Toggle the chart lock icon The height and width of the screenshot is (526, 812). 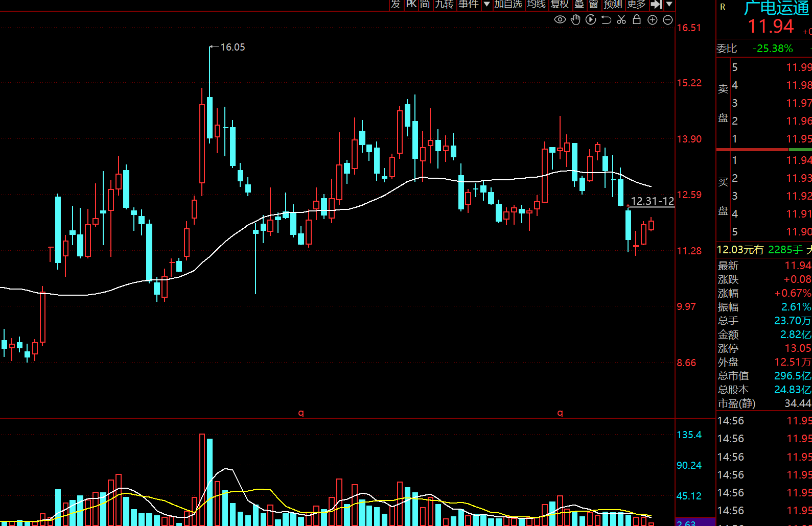637,20
